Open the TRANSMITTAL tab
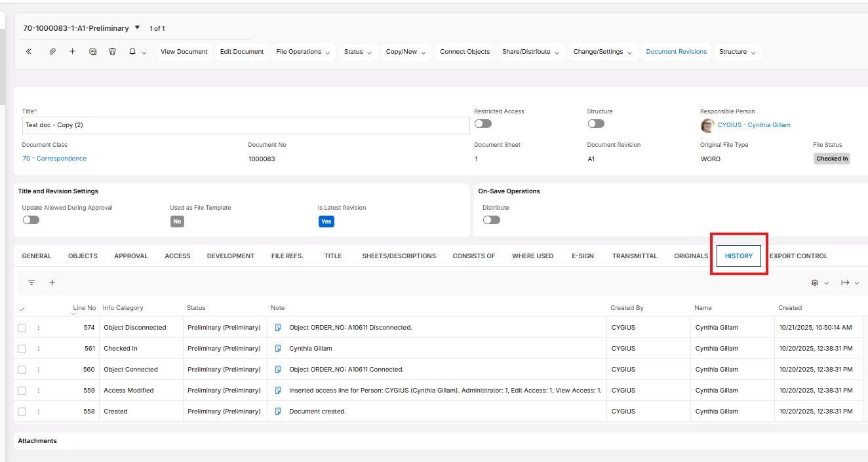 tap(634, 256)
